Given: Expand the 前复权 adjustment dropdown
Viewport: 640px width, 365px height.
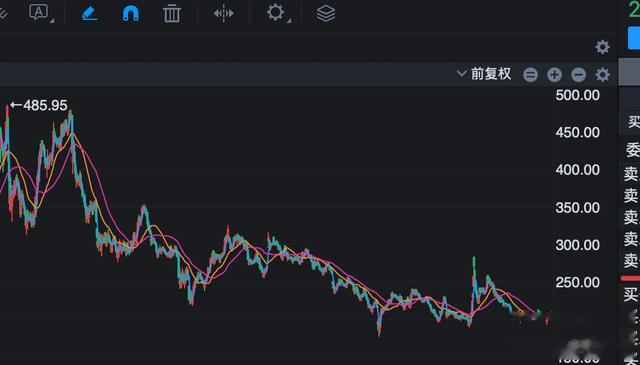Looking at the screenshot, I should point(484,74).
